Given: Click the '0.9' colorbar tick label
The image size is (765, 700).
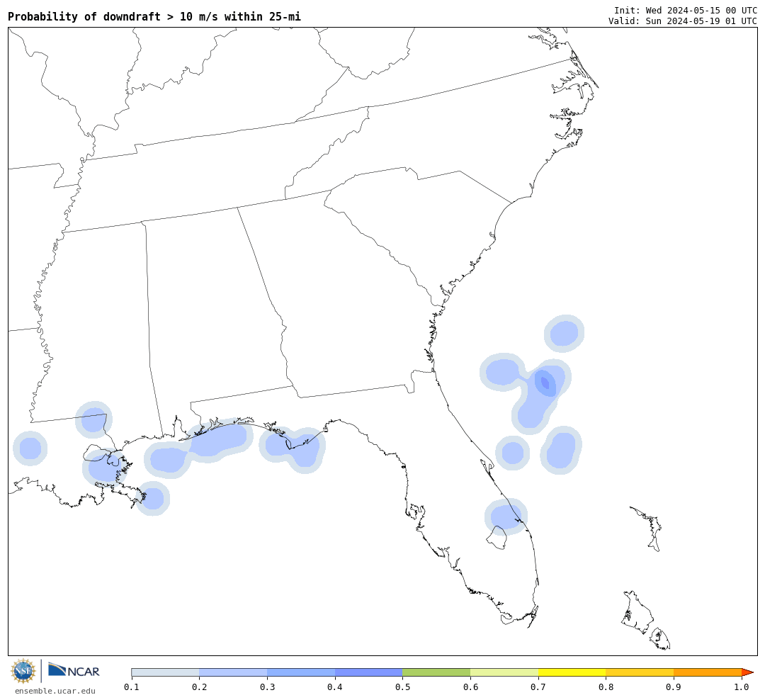Looking at the screenshot, I should (x=674, y=687).
